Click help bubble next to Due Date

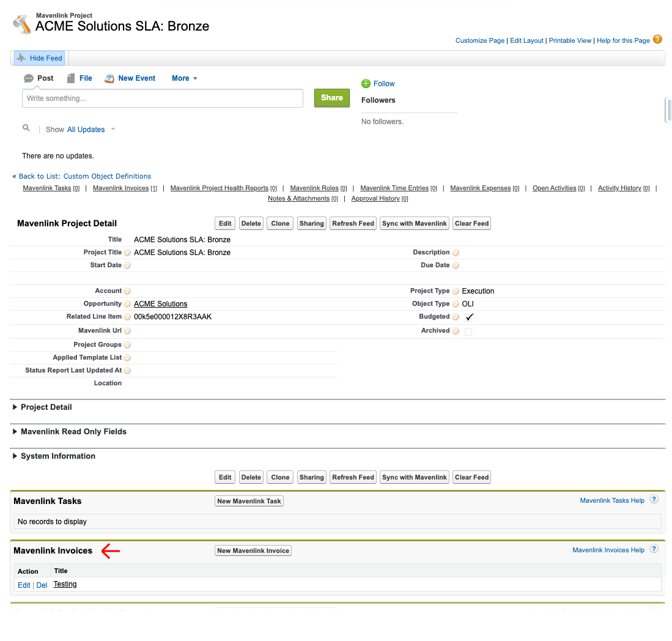(456, 266)
